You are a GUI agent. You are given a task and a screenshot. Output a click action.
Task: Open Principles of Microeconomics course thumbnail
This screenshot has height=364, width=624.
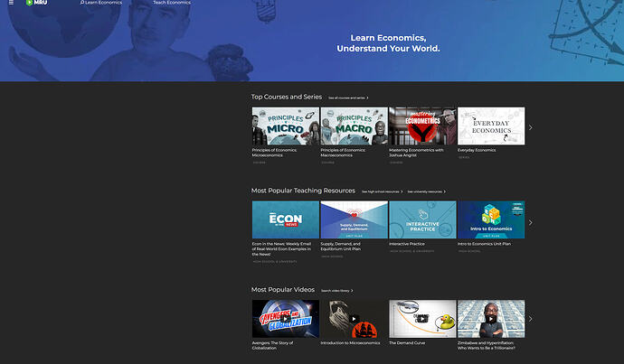tap(285, 126)
